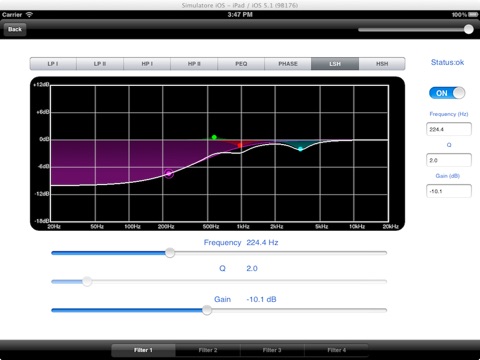The height and width of the screenshot is (360, 480).
Task: Choose the LP II filter type
Action: 100,64
